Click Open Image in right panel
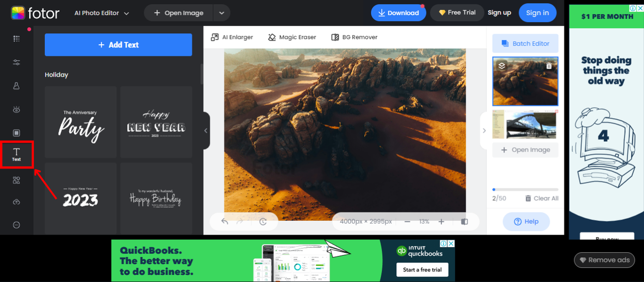The width and height of the screenshot is (644, 282). point(525,150)
